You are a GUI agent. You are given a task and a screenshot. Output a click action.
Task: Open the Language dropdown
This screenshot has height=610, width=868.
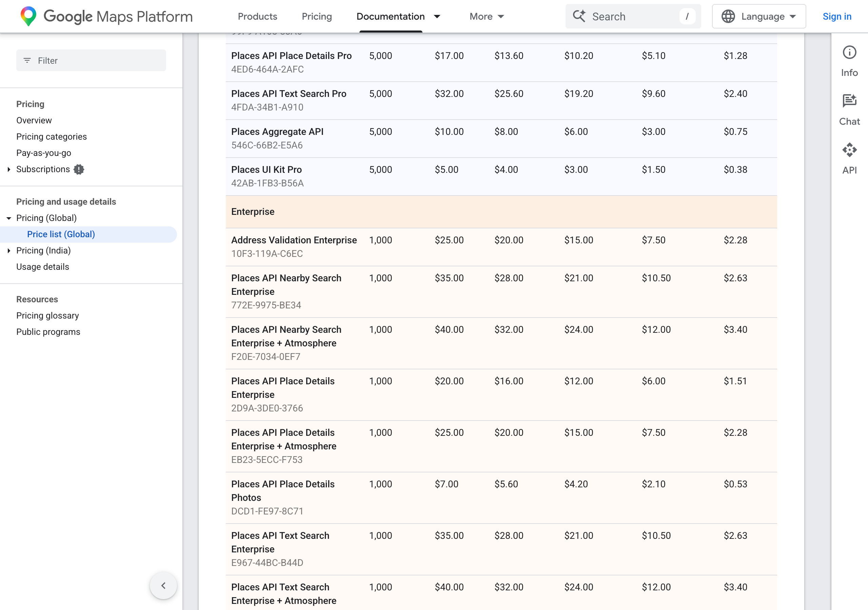[759, 16]
